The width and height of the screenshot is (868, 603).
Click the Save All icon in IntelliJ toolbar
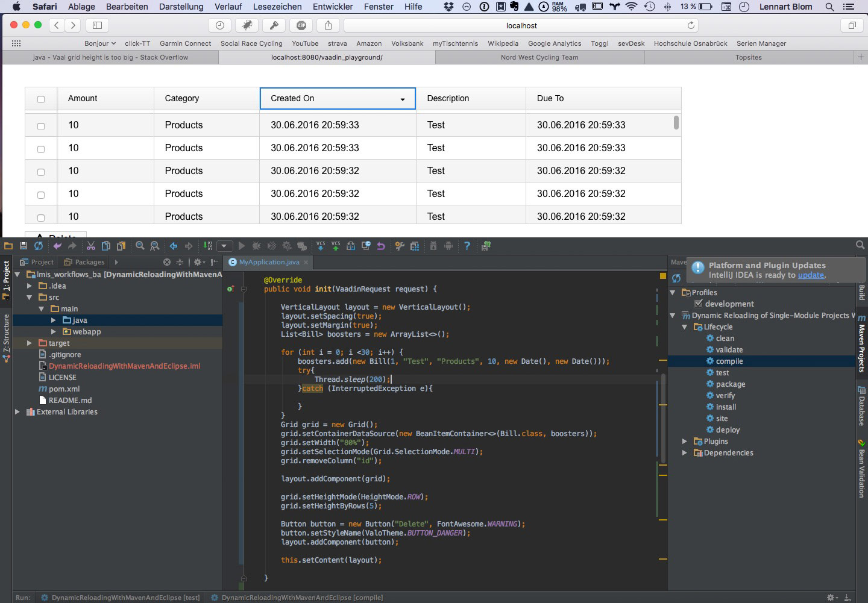click(24, 246)
